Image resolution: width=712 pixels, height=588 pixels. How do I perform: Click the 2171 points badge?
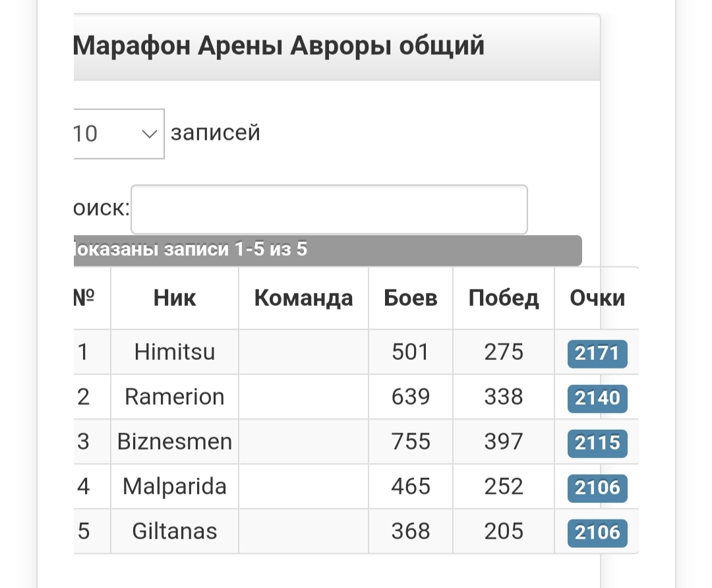[x=597, y=354]
